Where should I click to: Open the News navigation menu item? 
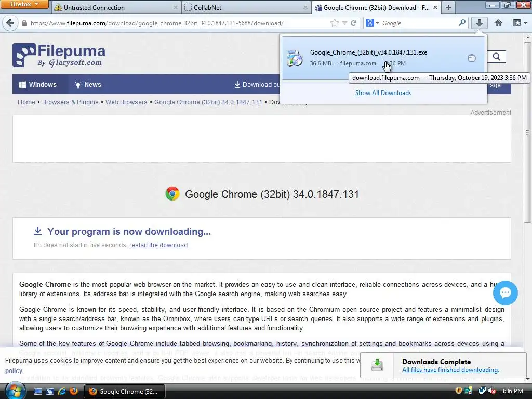88,85
